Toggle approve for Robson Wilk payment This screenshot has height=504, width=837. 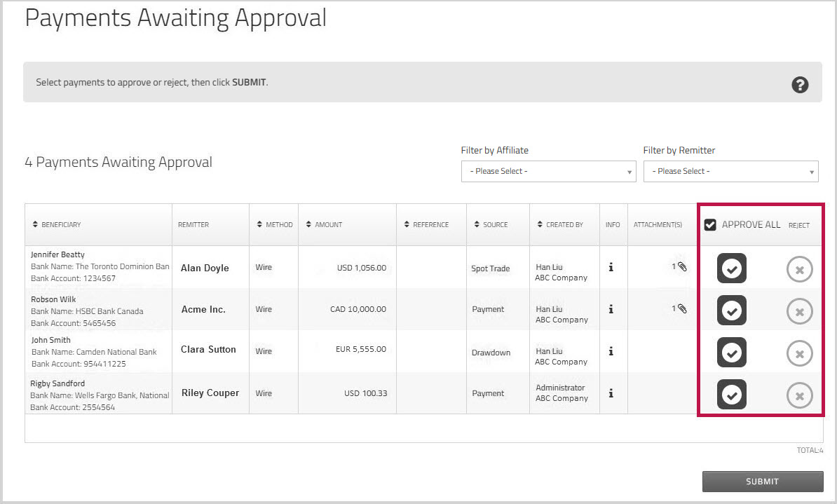tap(731, 311)
